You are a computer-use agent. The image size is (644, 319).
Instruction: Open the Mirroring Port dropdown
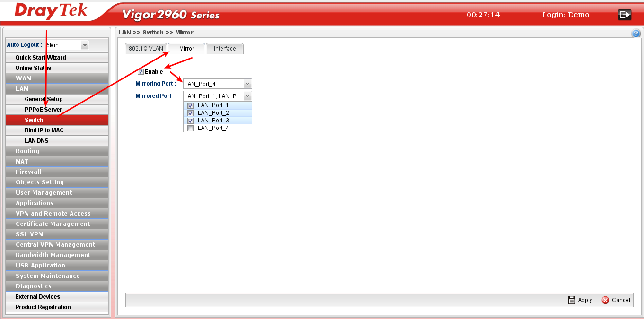247,84
